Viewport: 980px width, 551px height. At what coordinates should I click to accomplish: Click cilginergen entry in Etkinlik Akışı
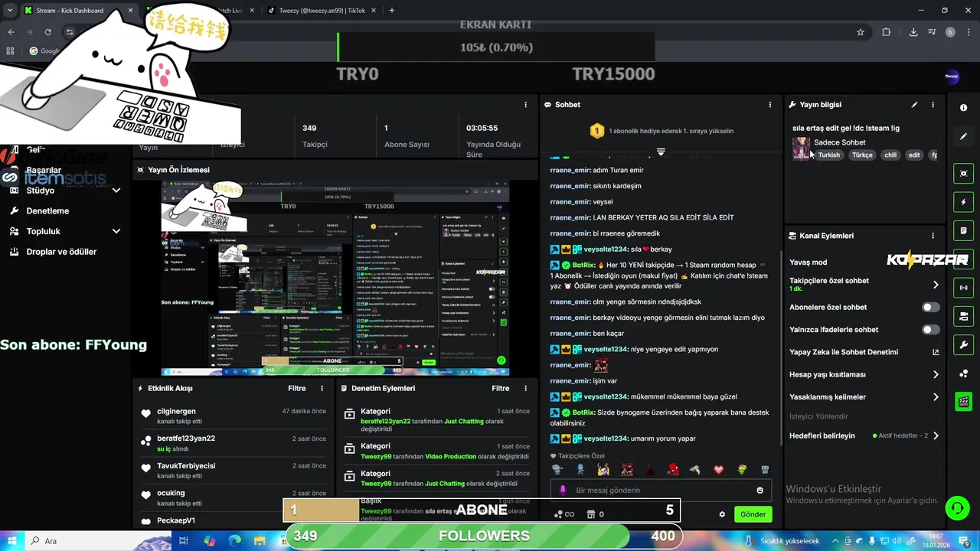[176, 412]
